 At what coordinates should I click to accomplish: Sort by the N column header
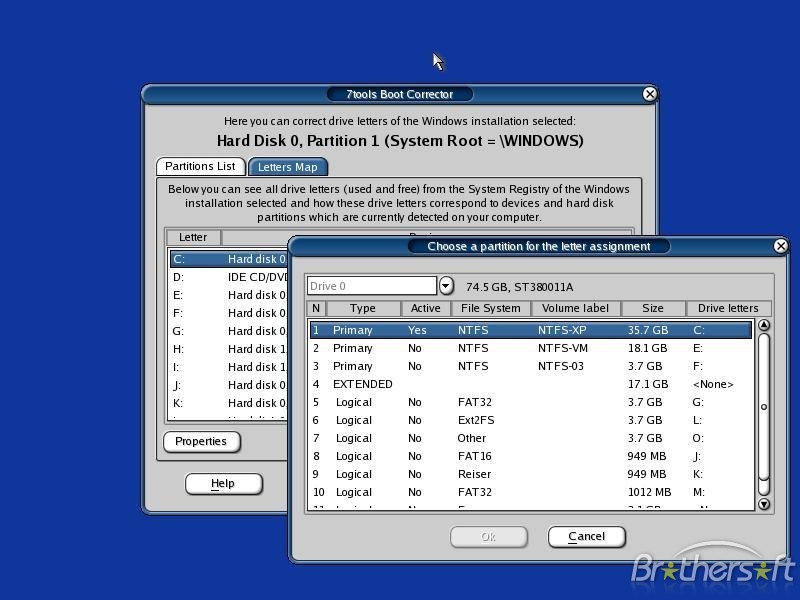tap(316, 308)
